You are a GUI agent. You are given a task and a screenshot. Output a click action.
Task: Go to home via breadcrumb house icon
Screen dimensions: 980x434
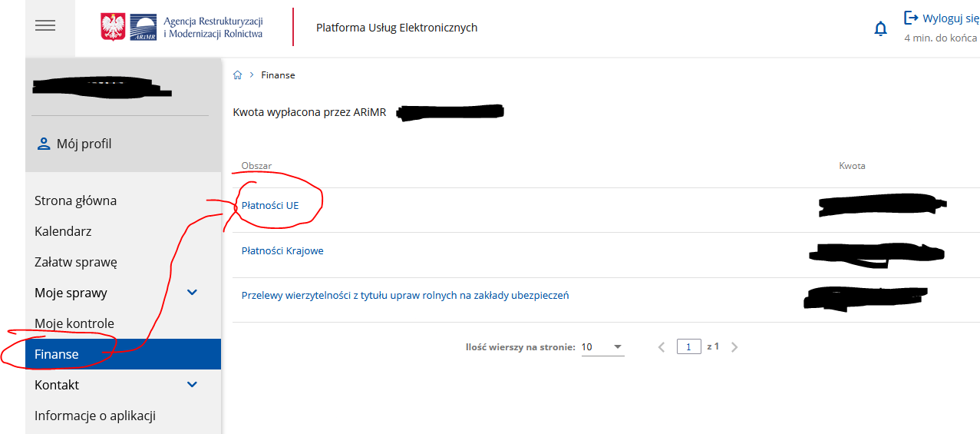pos(238,75)
